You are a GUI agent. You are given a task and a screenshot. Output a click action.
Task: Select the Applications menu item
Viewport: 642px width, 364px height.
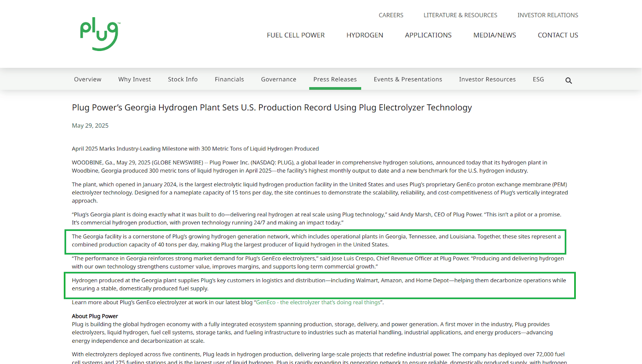[x=428, y=35]
